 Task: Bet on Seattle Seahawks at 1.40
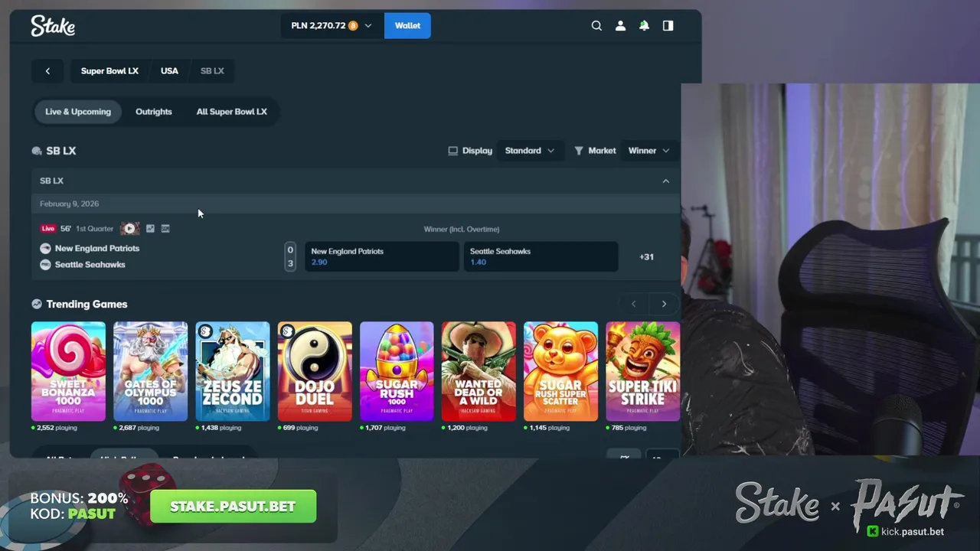541,257
